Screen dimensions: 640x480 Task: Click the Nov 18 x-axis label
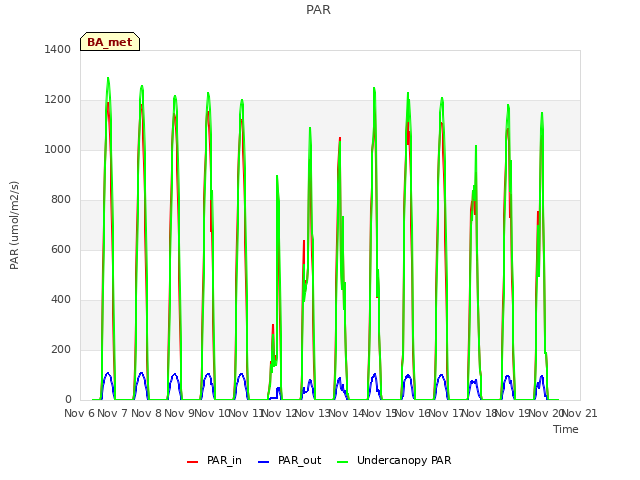coord(480,413)
